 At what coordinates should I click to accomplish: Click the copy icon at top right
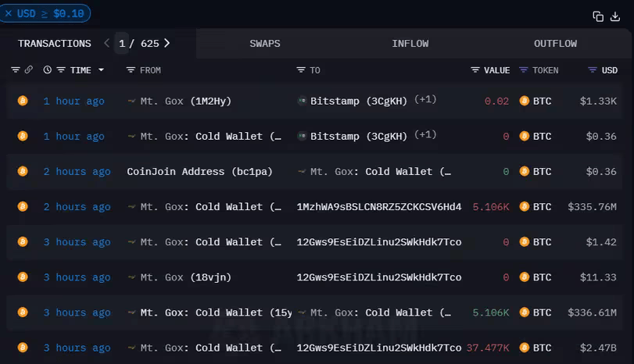tap(598, 16)
